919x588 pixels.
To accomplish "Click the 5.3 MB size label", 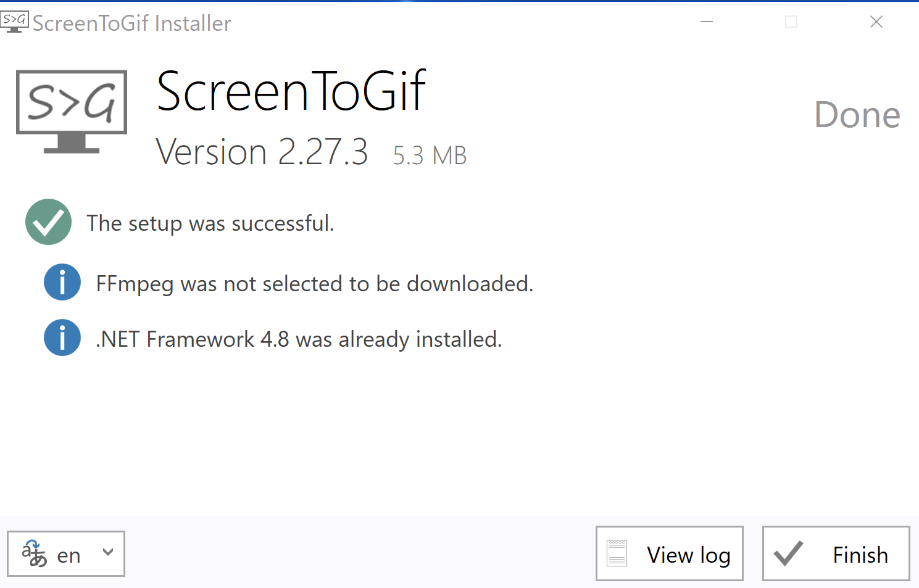I will pos(429,155).
